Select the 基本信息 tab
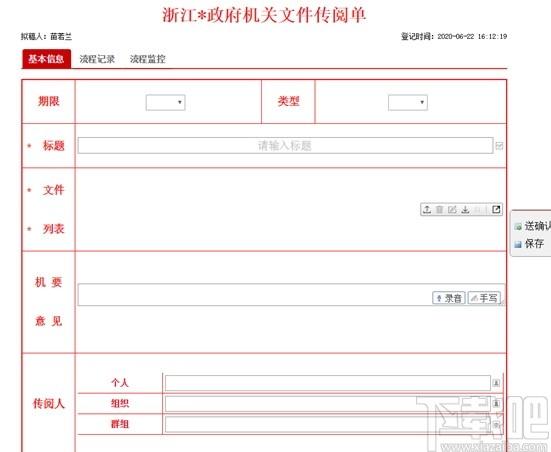The width and height of the screenshot is (551, 452). (x=46, y=59)
